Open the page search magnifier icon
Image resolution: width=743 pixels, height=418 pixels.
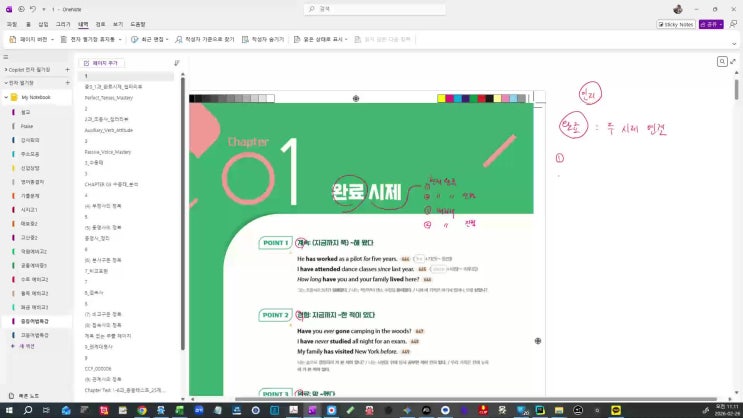click(721, 62)
